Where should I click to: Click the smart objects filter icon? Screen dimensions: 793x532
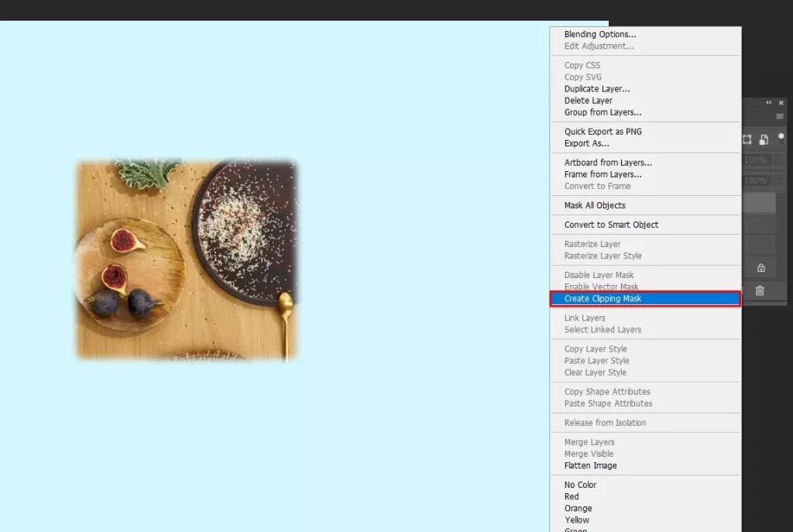tap(764, 139)
